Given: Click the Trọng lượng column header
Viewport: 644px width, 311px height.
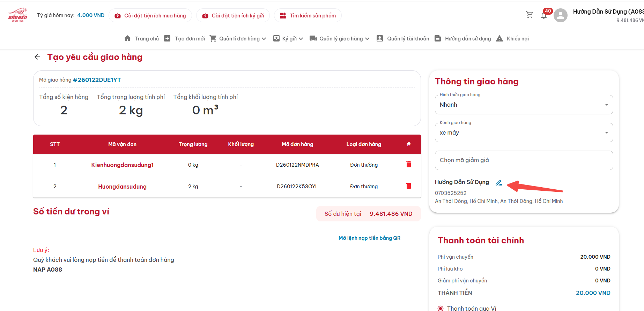Looking at the screenshot, I should (x=193, y=144).
